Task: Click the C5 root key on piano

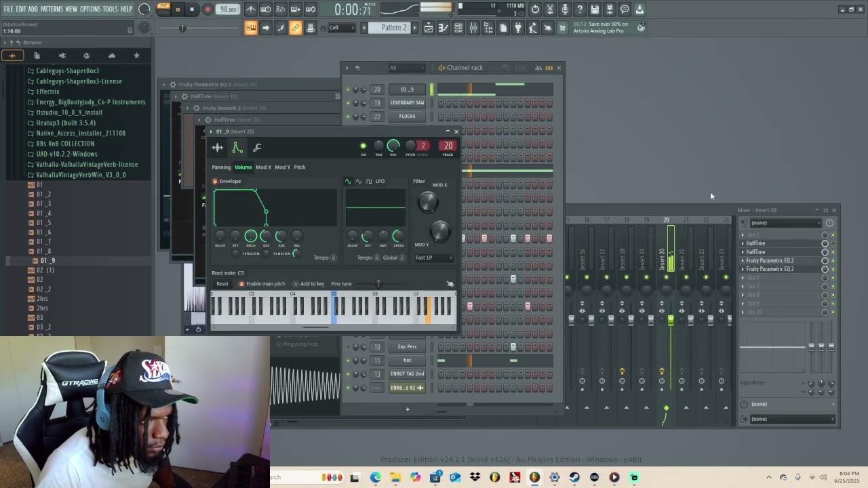Action: [x=334, y=306]
